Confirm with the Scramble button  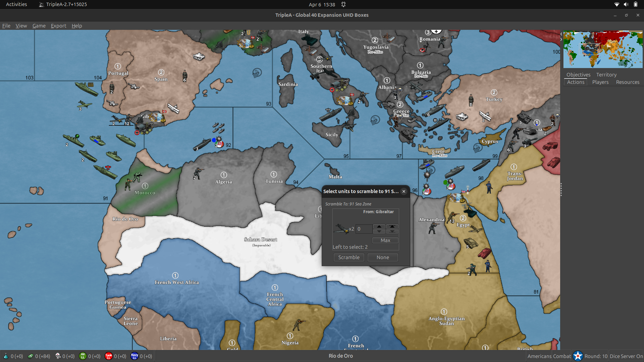click(349, 257)
